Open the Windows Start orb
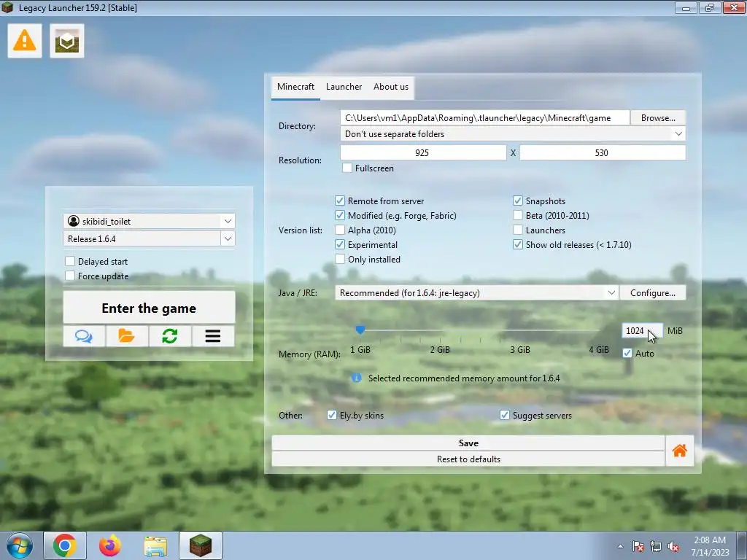 (x=20, y=545)
